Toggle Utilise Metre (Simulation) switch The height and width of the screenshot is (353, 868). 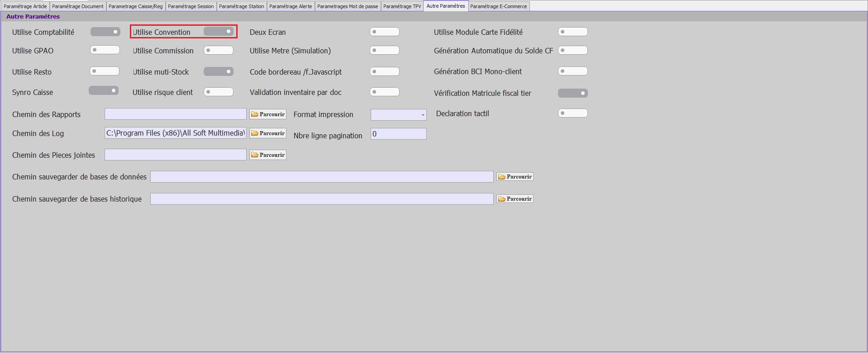point(384,50)
